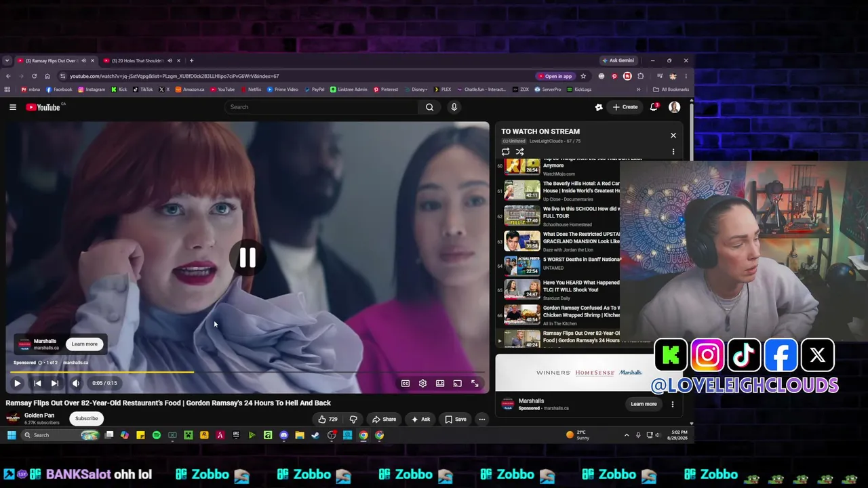Bookmark this page with the star

(583, 76)
